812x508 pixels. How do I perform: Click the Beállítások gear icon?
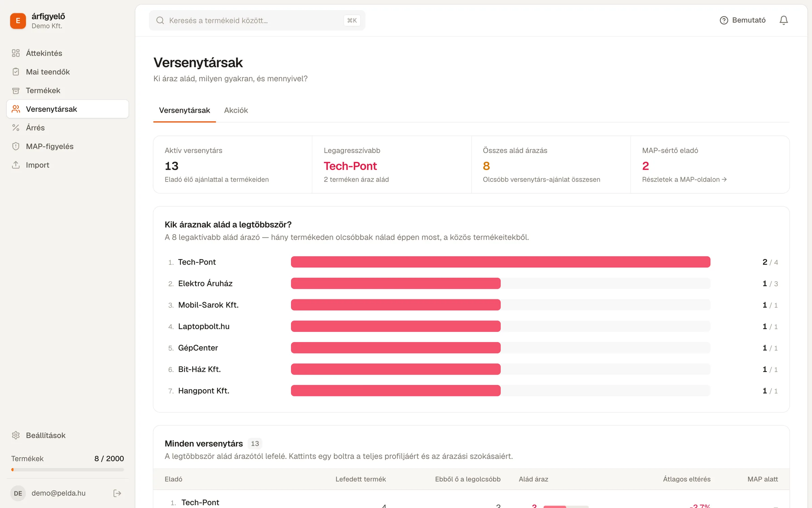point(16,435)
